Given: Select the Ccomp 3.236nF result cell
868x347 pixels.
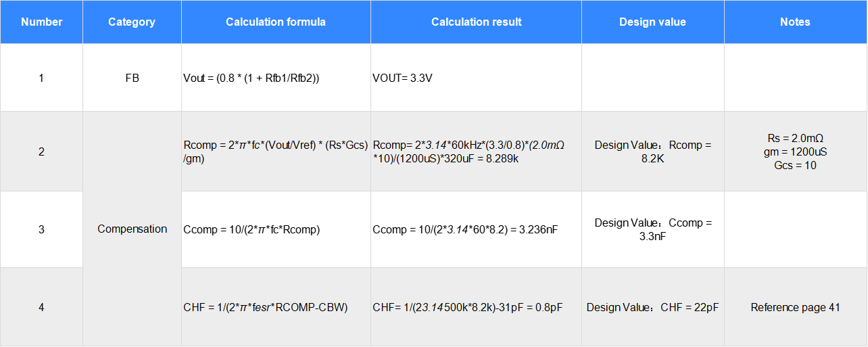Looking at the screenshot, I should (465, 229).
